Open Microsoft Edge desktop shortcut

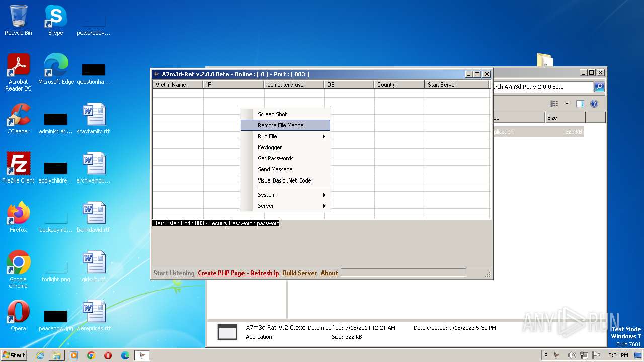coord(56,69)
